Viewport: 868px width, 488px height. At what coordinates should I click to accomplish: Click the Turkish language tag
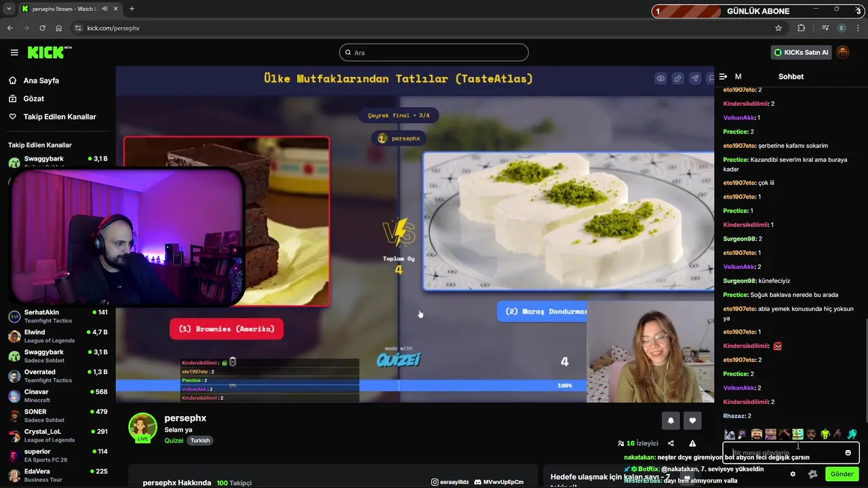(200, 440)
